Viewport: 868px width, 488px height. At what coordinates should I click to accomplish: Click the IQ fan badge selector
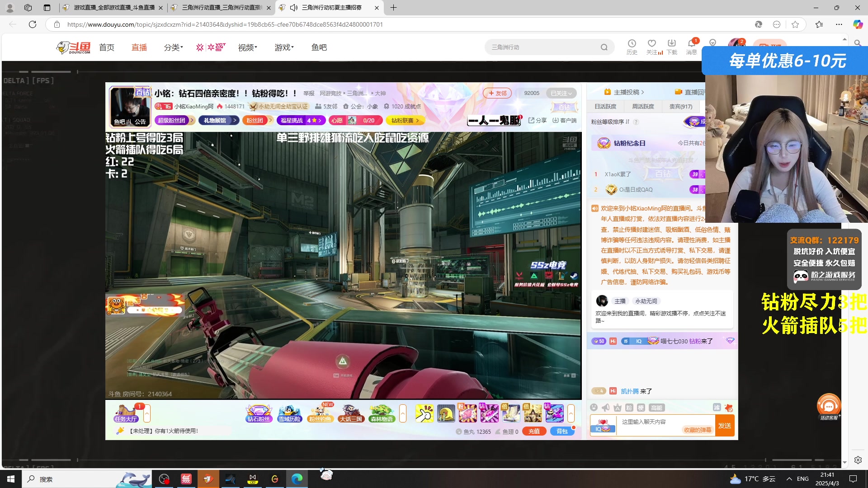click(603, 426)
